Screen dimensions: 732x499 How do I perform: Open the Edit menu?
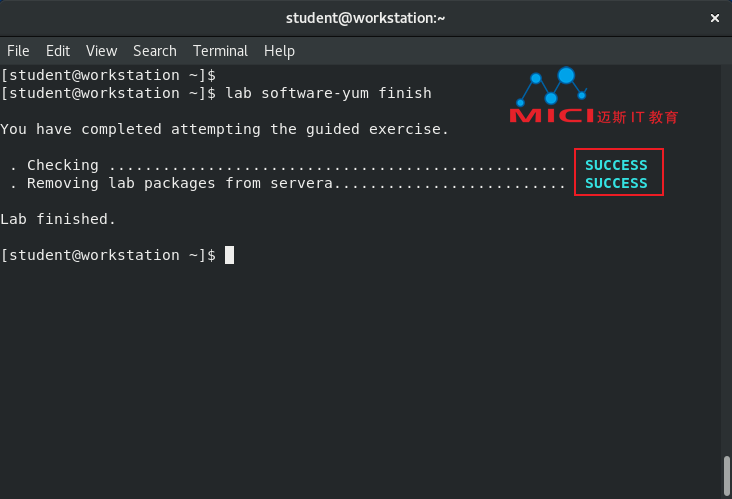click(x=58, y=51)
